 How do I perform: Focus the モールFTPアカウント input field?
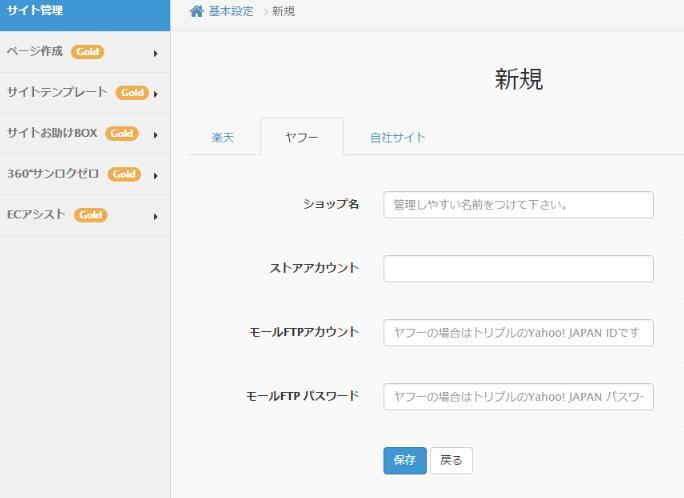click(518, 333)
